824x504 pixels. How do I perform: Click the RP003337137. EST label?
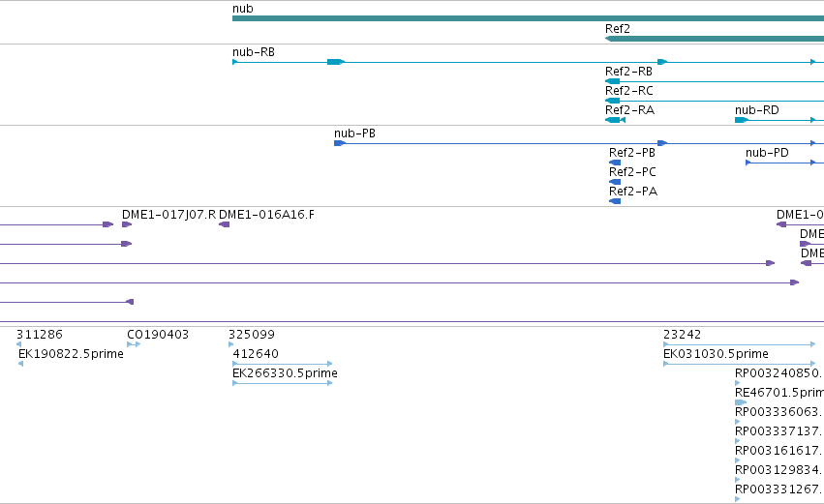(778, 432)
